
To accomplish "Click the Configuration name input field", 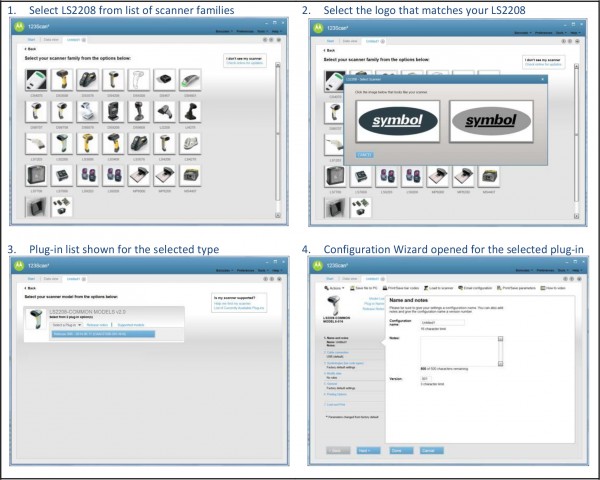I will click(x=442, y=323).
